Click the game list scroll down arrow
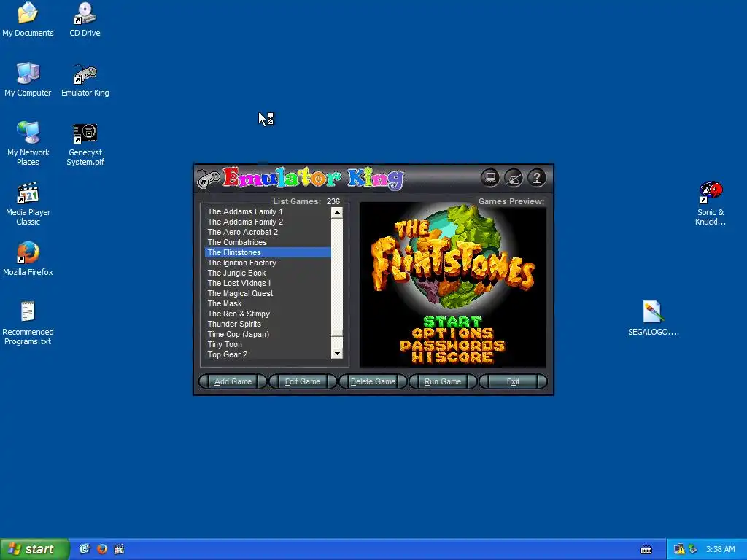This screenshot has height=560, width=747. (337, 353)
